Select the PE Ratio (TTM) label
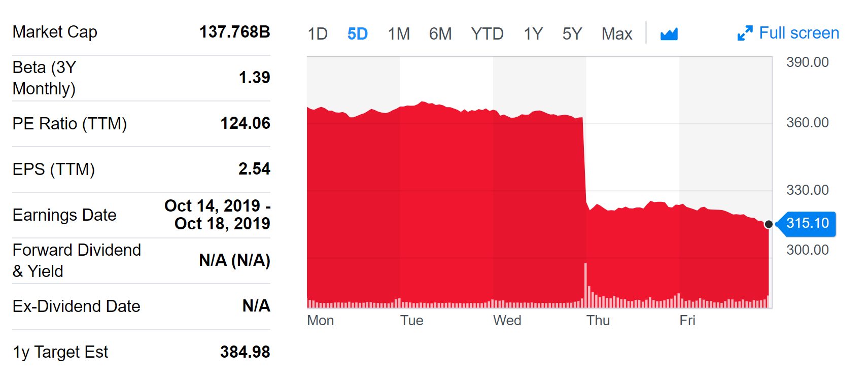The image size is (868, 380). [x=70, y=124]
